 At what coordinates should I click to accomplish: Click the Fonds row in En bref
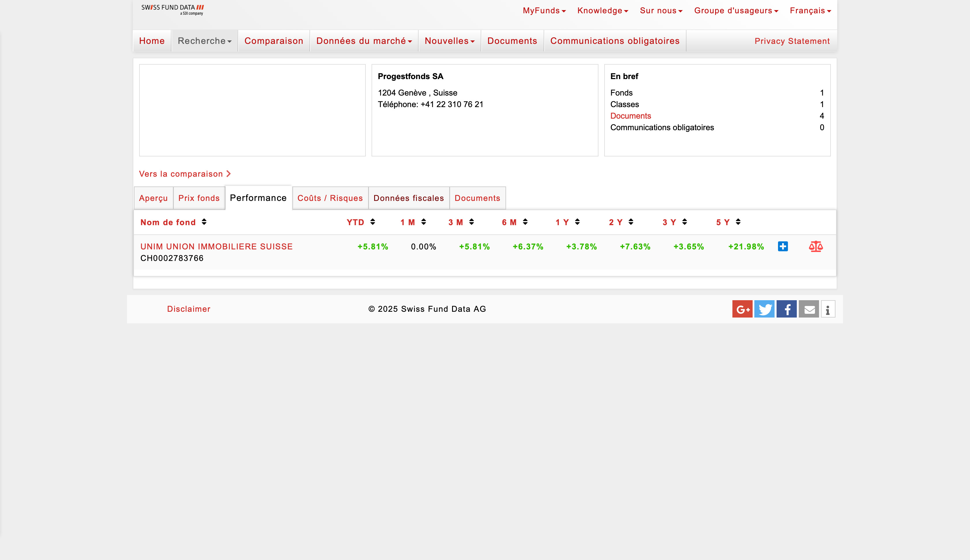717,93
